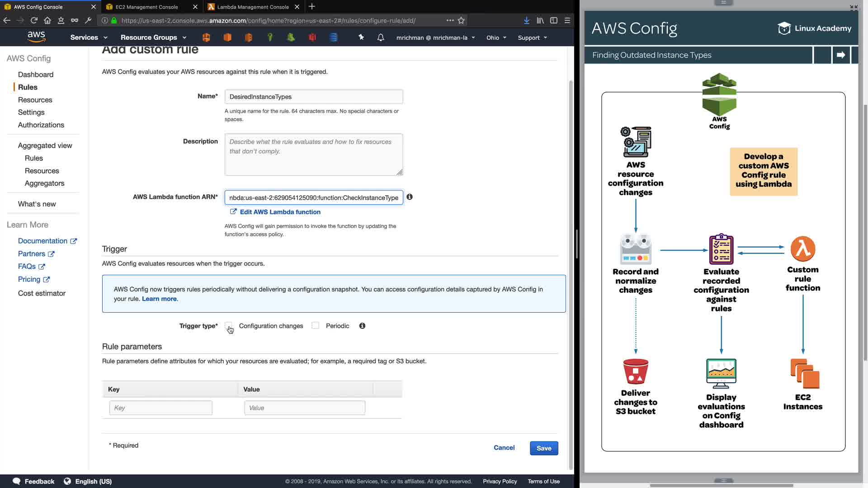Enable the Periodic trigger type checkbox
868x488 pixels.
(x=316, y=326)
